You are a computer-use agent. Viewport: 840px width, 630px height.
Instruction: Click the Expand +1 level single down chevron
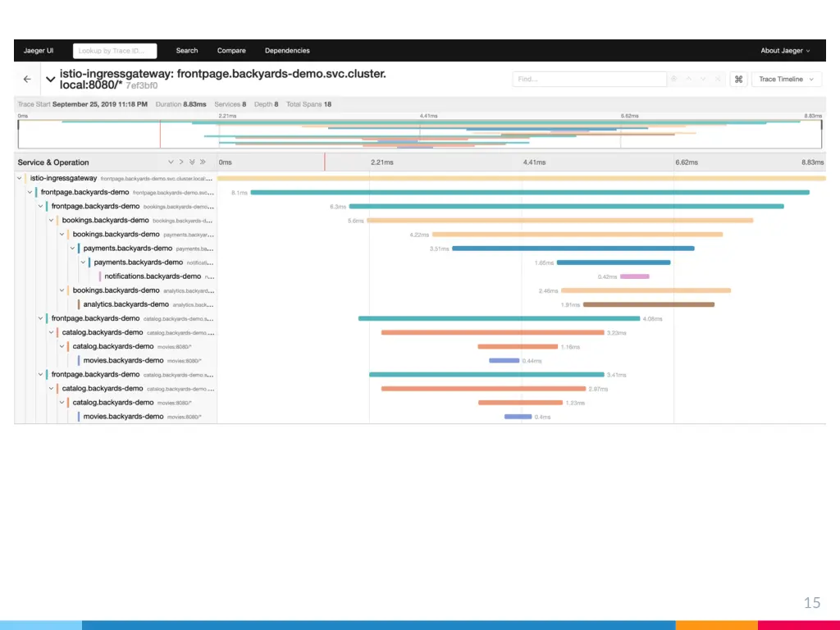pyautogui.click(x=171, y=162)
